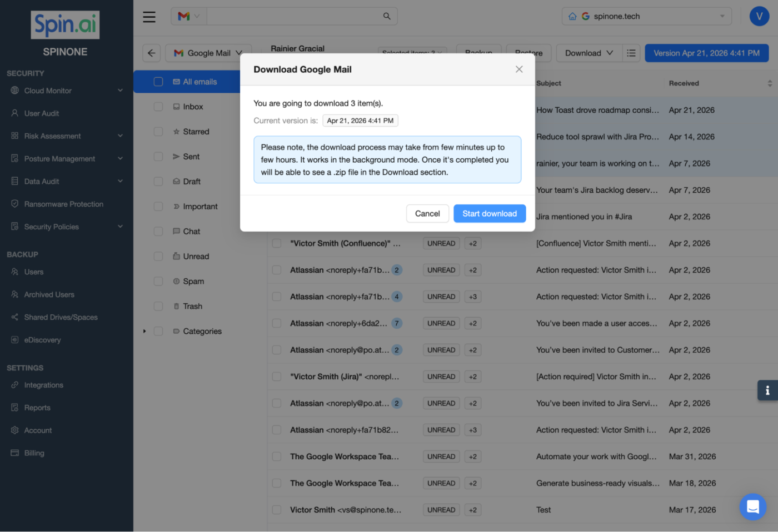Click the Restore button

click(528, 53)
